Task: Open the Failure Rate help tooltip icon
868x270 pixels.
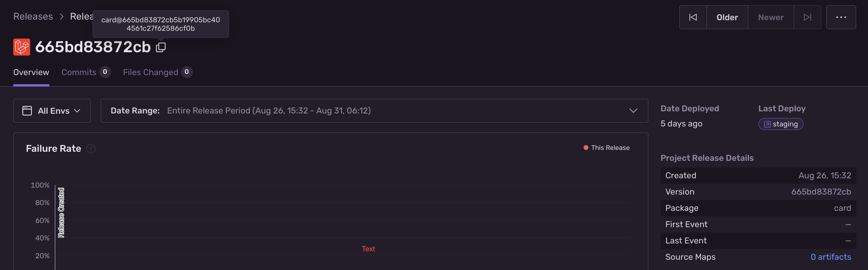Action: 90,148
